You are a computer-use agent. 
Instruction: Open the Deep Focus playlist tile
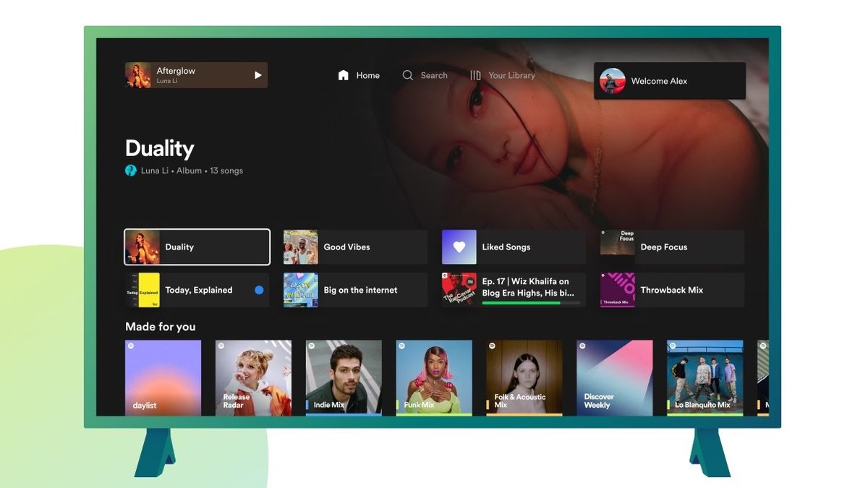[x=672, y=247]
